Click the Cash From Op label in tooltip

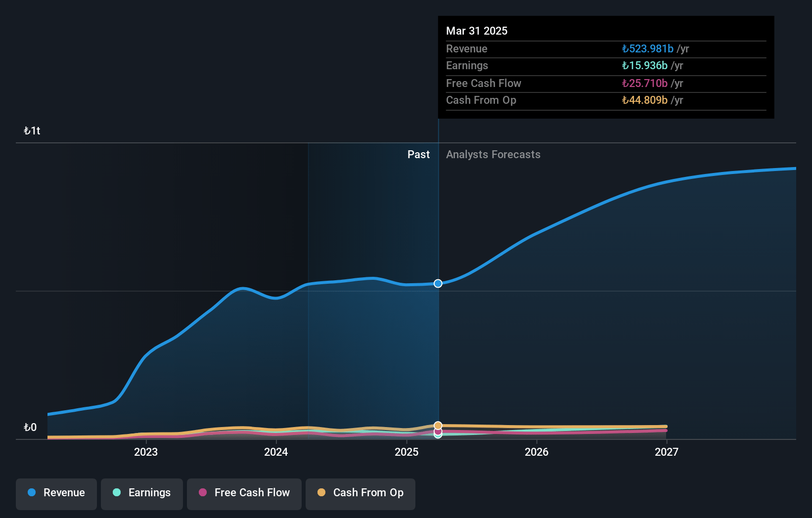click(481, 100)
